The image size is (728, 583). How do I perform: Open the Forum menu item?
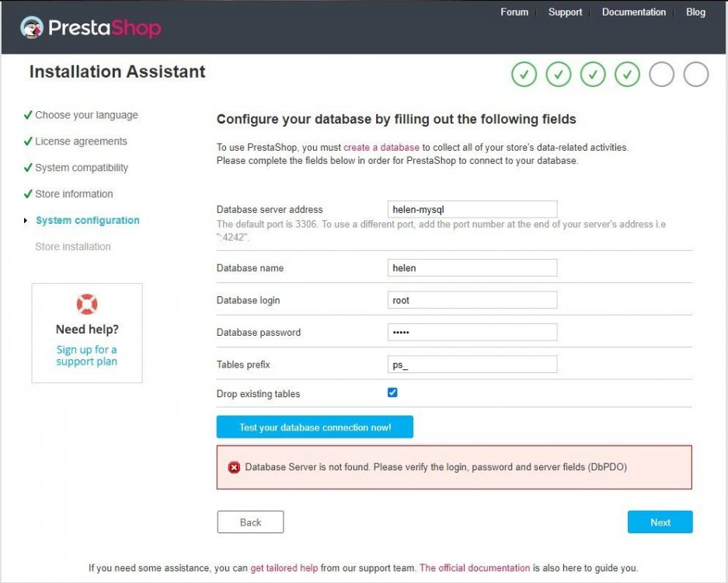pos(514,12)
